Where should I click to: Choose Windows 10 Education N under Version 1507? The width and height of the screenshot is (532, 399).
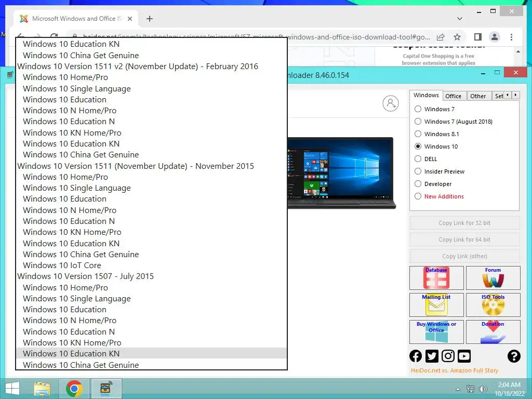tap(151, 331)
